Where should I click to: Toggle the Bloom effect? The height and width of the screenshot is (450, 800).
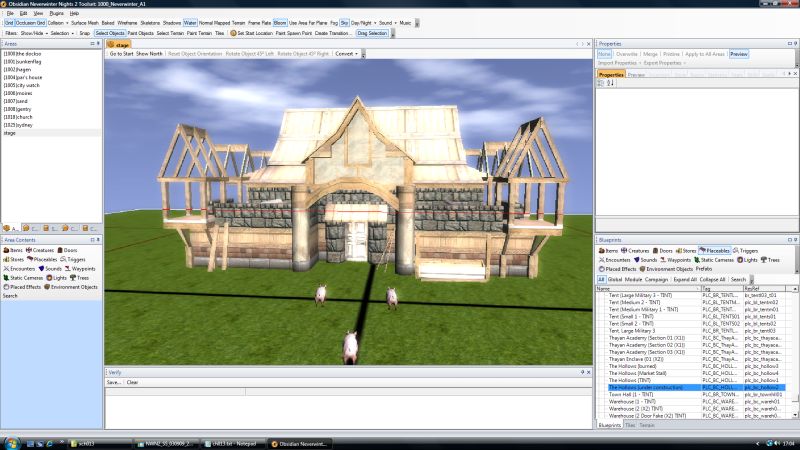click(280, 23)
